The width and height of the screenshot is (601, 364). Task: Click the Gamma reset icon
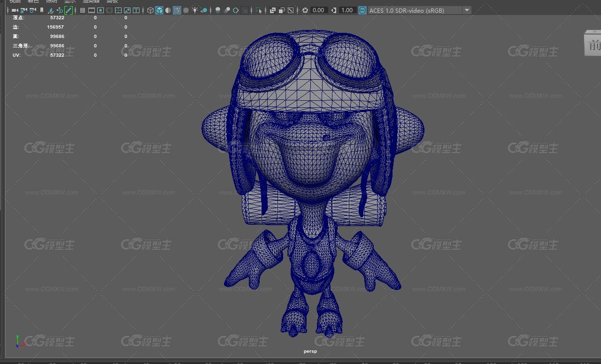pos(334,10)
